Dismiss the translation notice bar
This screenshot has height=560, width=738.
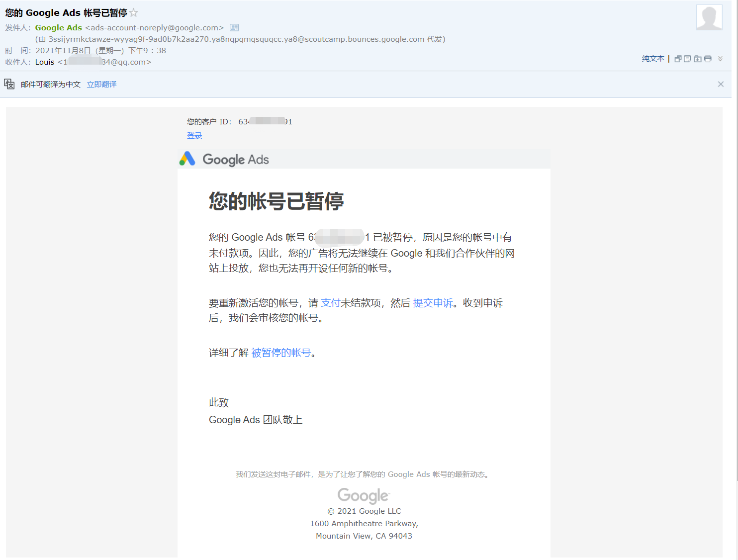(x=721, y=84)
